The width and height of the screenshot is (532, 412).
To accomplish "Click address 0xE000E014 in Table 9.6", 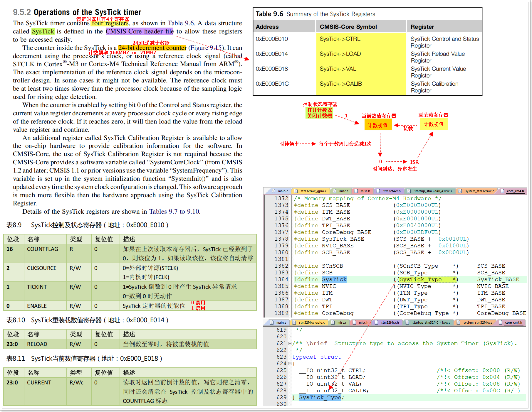I will click(272, 54).
